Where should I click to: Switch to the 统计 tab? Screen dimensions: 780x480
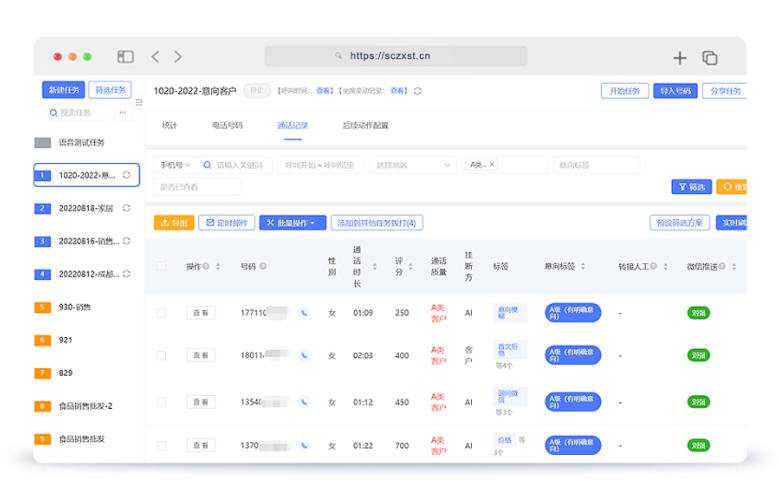click(x=170, y=126)
